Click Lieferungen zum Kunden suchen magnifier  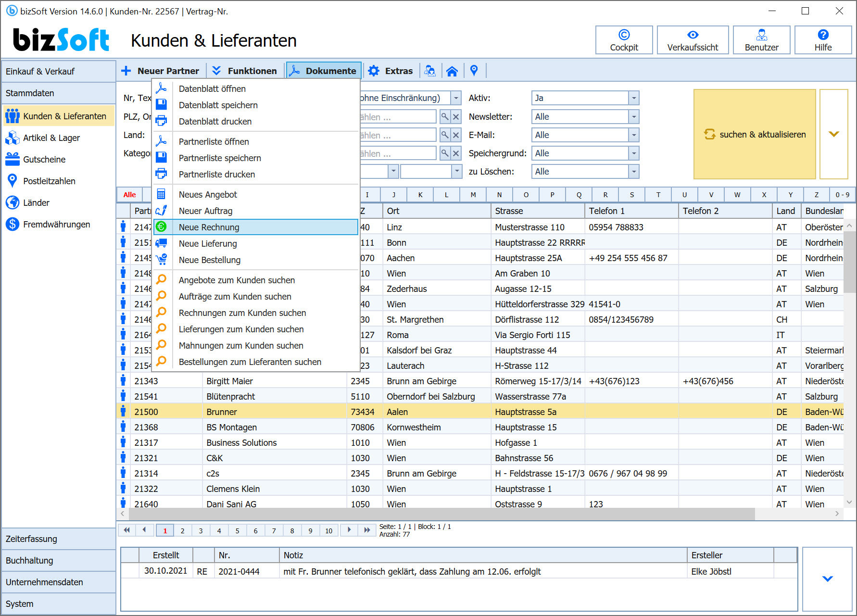tap(162, 329)
